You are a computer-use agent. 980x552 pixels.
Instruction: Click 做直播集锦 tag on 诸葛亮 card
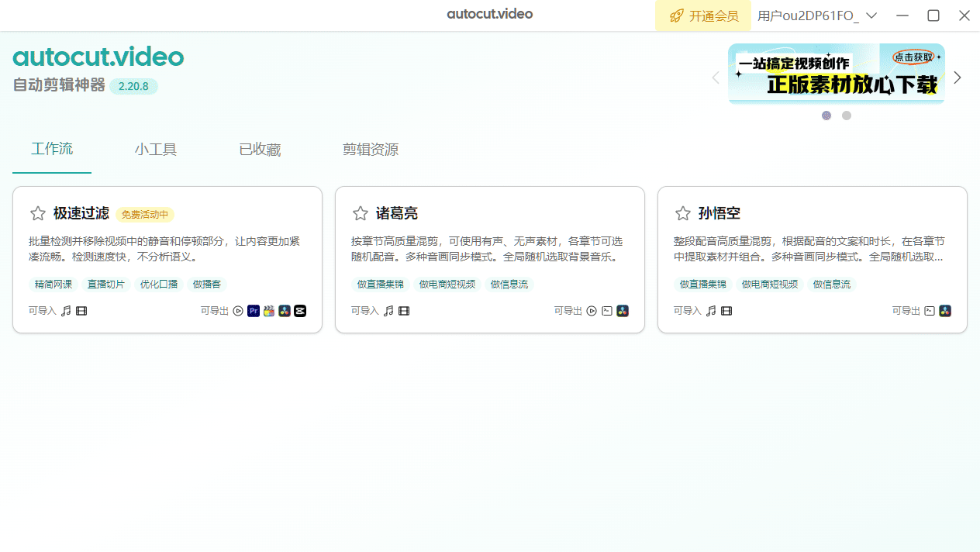tap(381, 285)
